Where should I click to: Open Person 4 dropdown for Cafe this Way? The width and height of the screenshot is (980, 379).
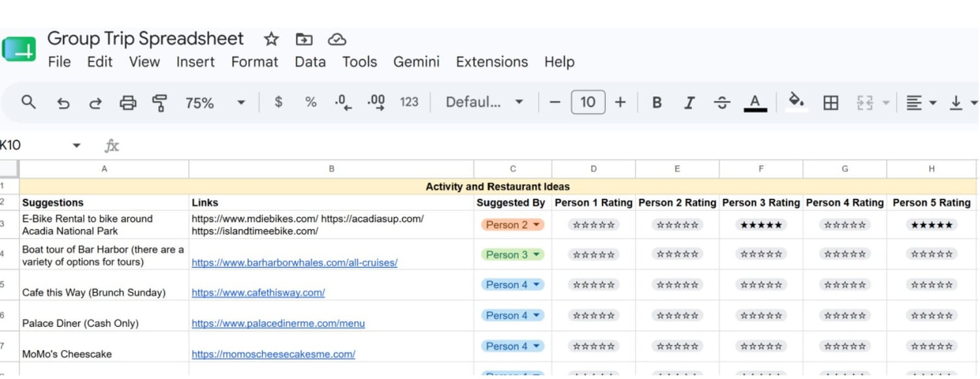pos(513,285)
